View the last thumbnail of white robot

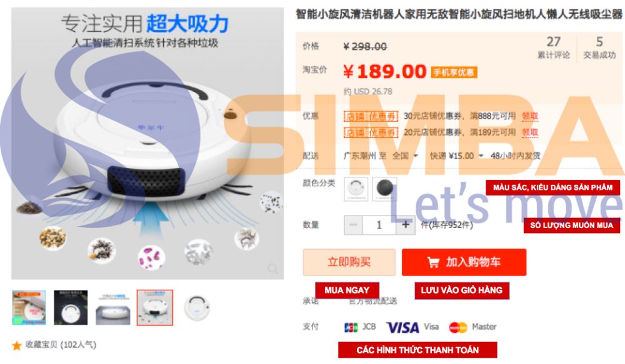coord(197,307)
